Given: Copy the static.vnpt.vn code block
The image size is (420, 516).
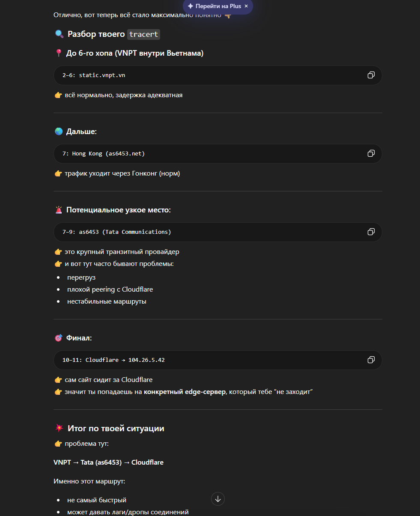Looking at the screenshot, I should click(371, 75).
